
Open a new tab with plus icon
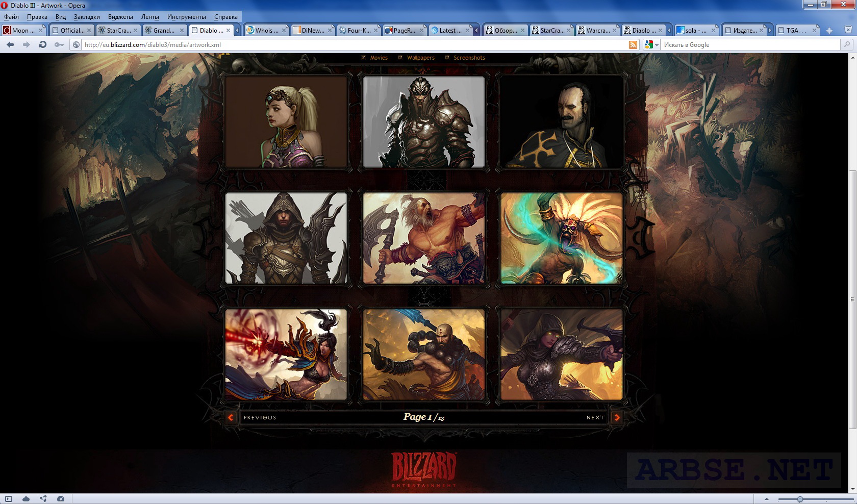pyautogui.click(x=829, y=31)
